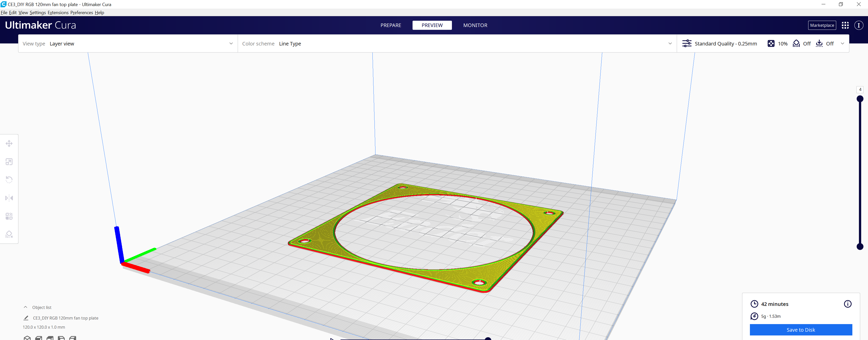Click Save to Disk
The image size is (868, 340).
click(x=801, y=330)
